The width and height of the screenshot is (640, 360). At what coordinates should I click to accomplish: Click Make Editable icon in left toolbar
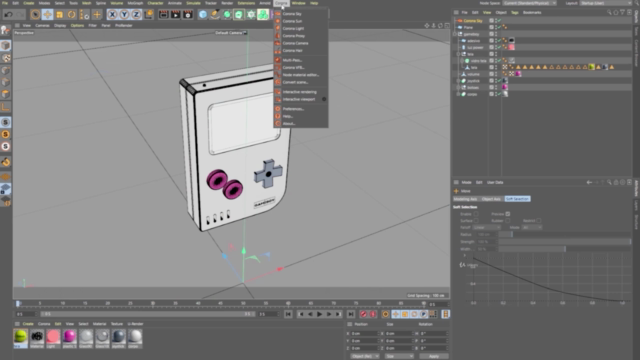point(5,31)
